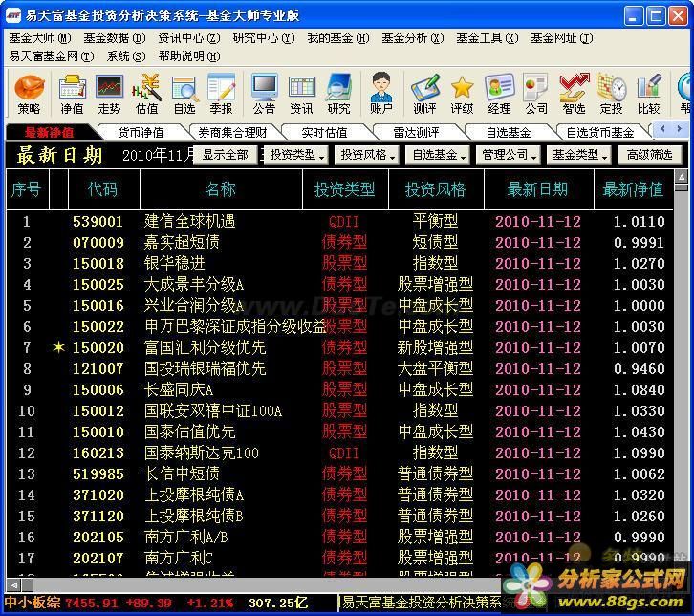Select fund row 南方广利A/B
Viewport: 694px width, 616px height.
click(x=339, y=537)
